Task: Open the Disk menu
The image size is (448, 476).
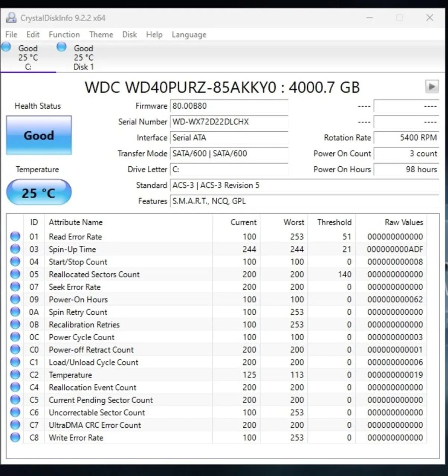Action: pyautogui.click(x=129, y=35)
